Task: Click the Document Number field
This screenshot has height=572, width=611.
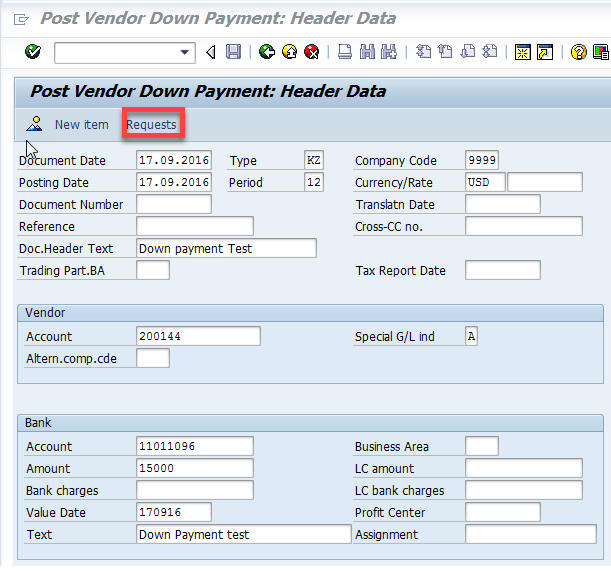Action: [x=174, y=204]
